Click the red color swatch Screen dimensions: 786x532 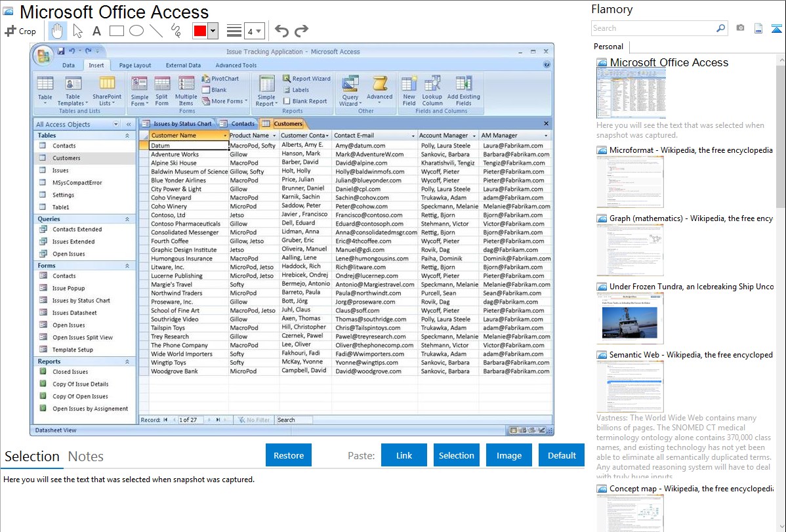click(200, 31)
